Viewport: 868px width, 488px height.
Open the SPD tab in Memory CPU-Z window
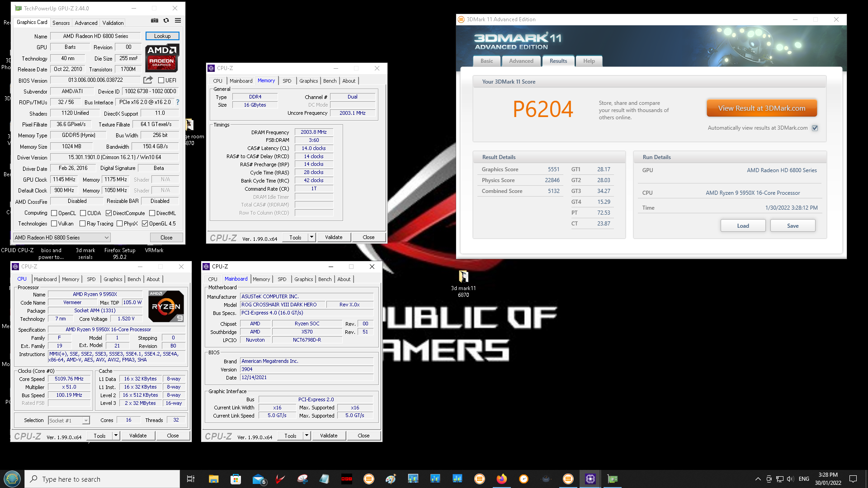click(287, 81)
